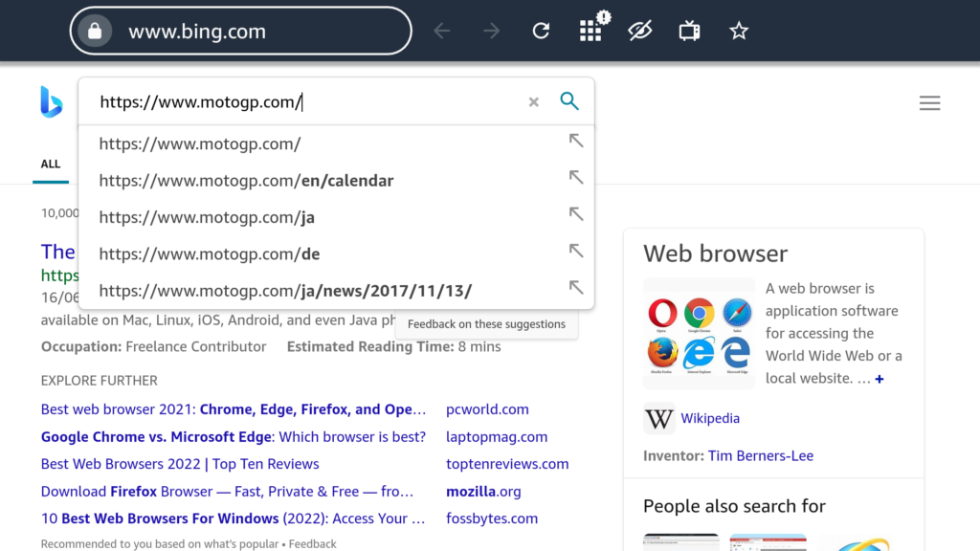This screenshot has width=980, height=551.
Task: Clear the search box with the X
Action: coord(534,102)
